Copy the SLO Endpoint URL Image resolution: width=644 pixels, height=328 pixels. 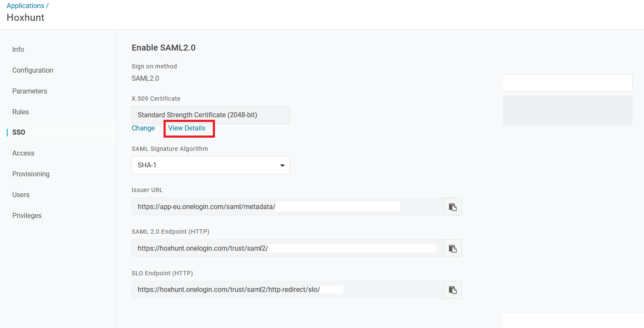pos(453,290)
